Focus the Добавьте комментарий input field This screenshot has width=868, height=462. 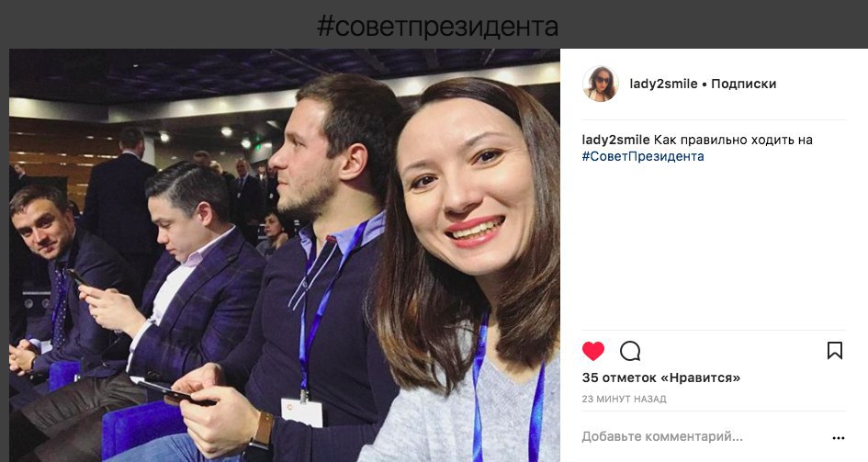click(703, 436)
